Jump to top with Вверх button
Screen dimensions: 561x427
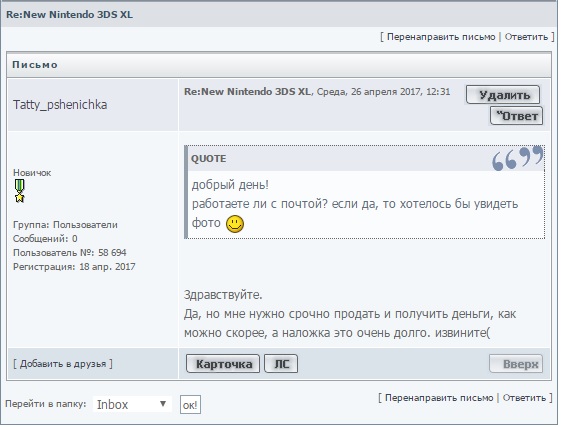[x=516, y=364]
